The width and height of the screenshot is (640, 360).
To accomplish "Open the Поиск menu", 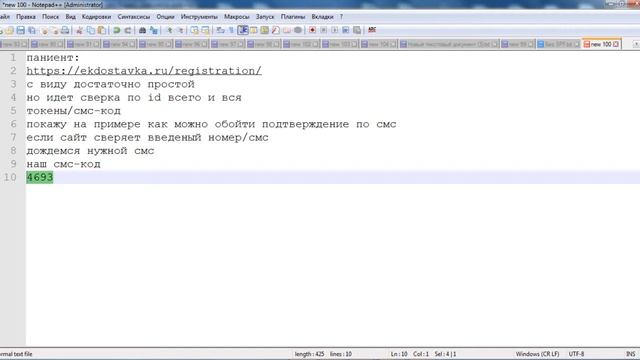I will click(51, 17).
